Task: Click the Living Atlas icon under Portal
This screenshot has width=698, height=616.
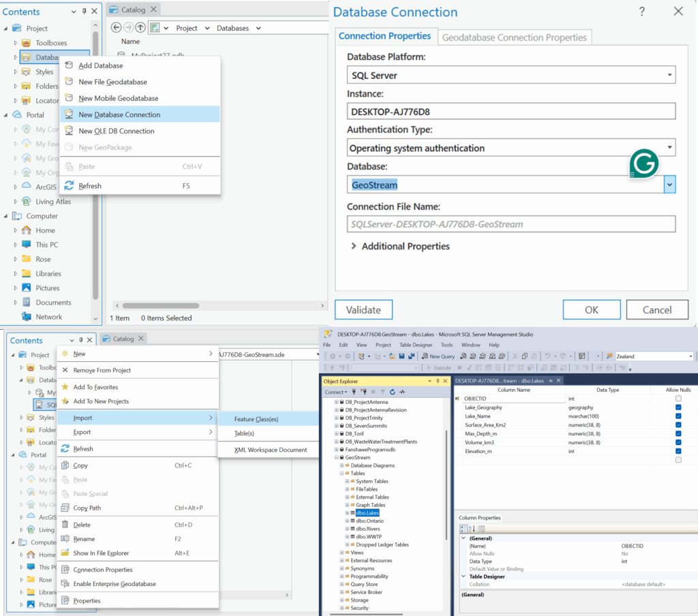Action: coord(26,202)
